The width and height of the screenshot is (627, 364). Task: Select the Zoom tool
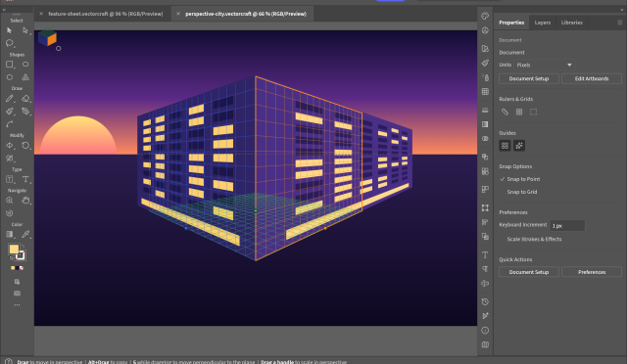coord(10,201)
